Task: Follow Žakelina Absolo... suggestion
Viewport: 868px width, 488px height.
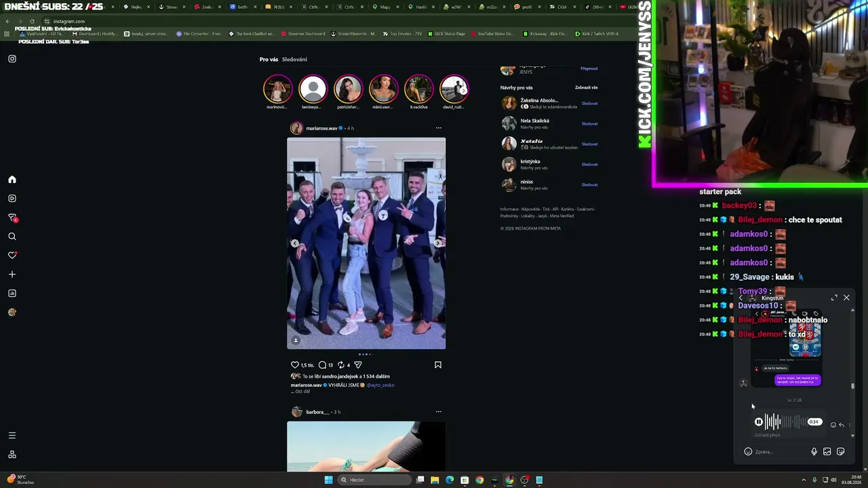Action: [589, 104]
